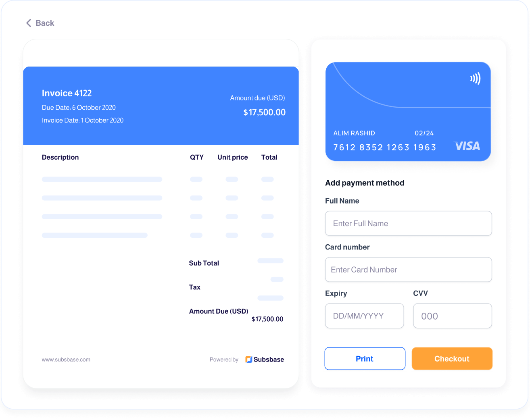This screenshot has width=530, height=420.
Task: Select the Invoice 4122 heading
Action: [x=67, y=93]
